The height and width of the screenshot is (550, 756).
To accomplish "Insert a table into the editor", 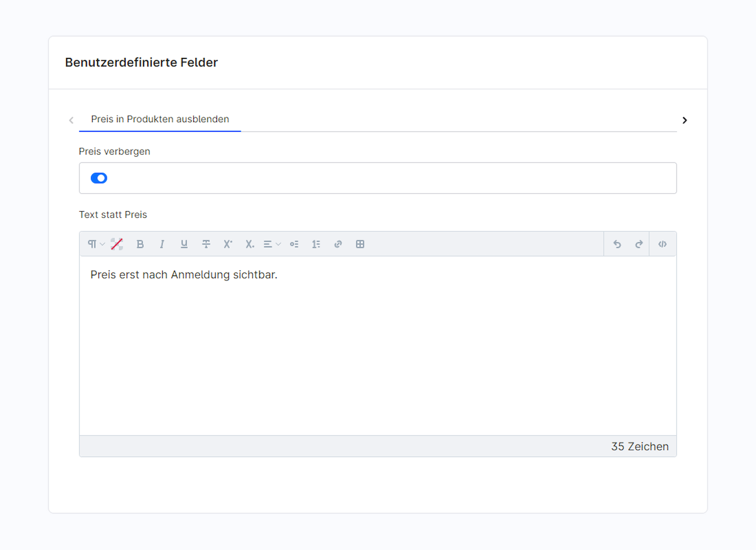I will (360, 244).
